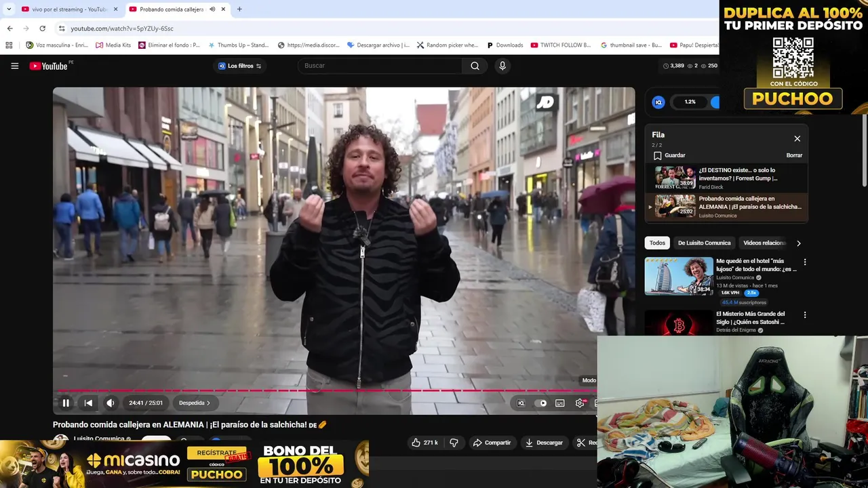Close the vivo por el streaming tab

tap(115, 9)
